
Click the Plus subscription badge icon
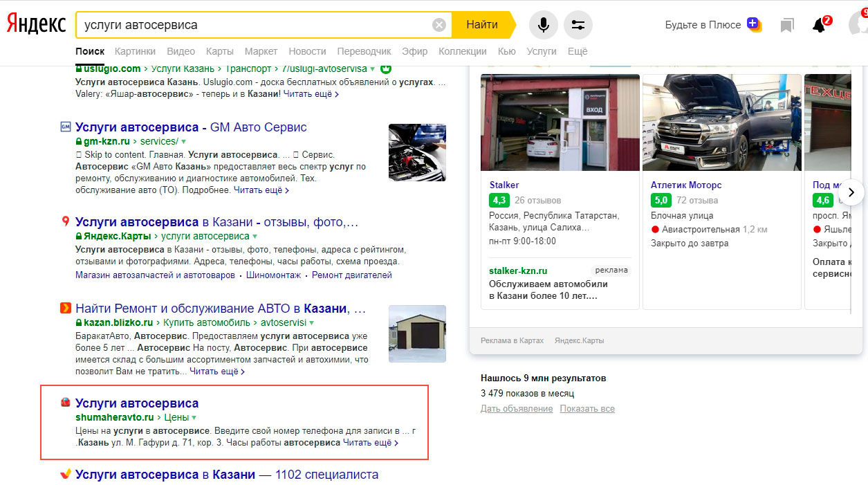(754, 24)
